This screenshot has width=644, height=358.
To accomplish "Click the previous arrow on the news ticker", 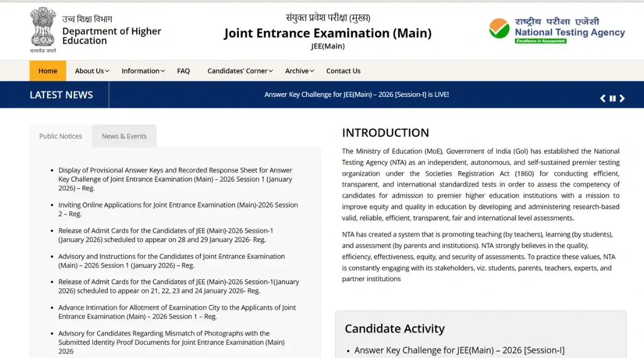I will 602,98.
